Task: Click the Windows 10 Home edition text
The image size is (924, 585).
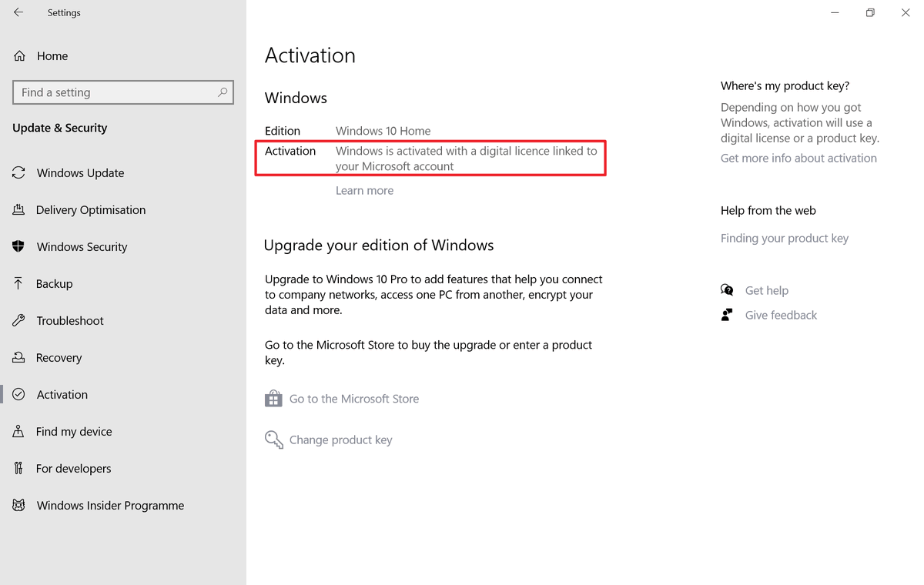Action: pyautogui.click(x=383, y=131)
